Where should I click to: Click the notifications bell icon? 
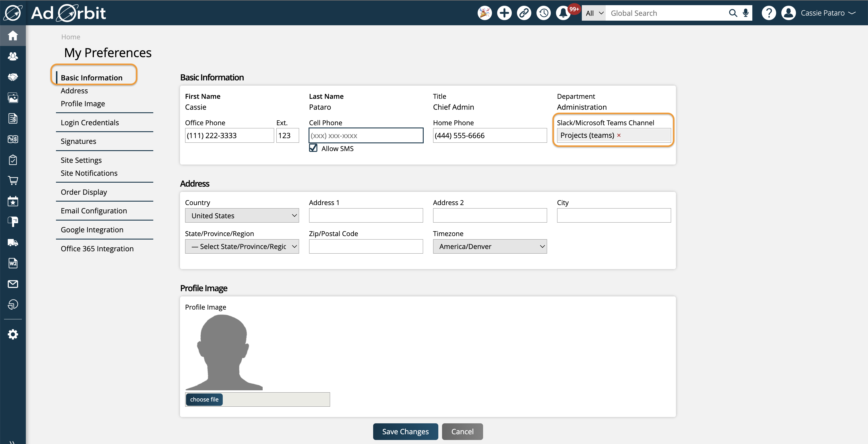[x=563, y=13]
